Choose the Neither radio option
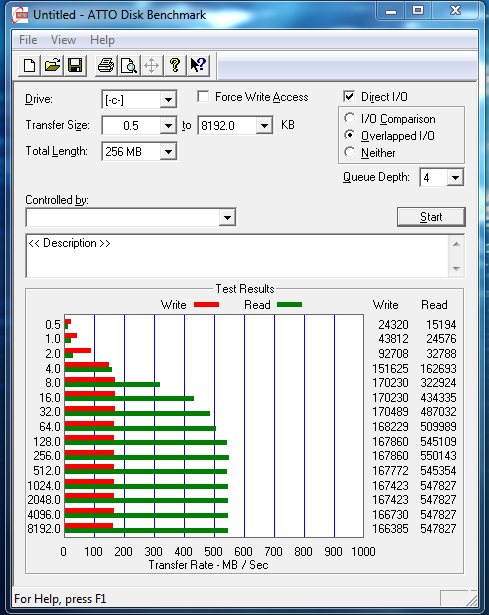 click(x=349, y=152)
